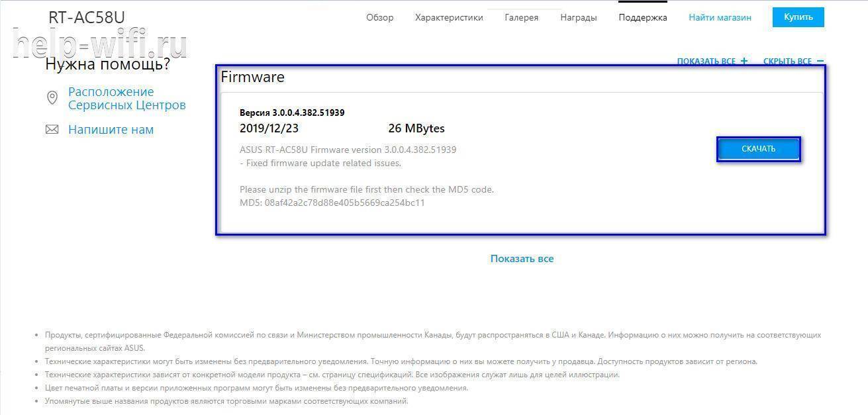Click the Firmware section heading

click(x=252, y=77)
